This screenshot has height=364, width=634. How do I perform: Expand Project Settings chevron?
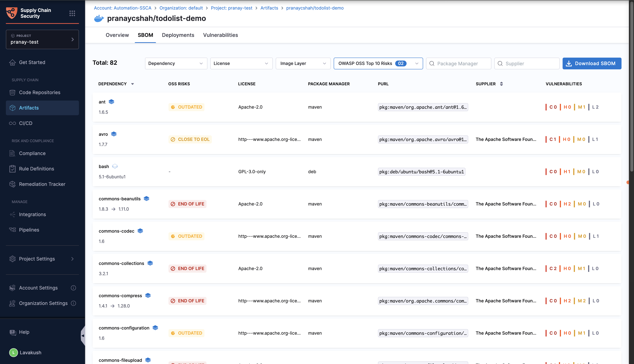click(x=73, y=259)
